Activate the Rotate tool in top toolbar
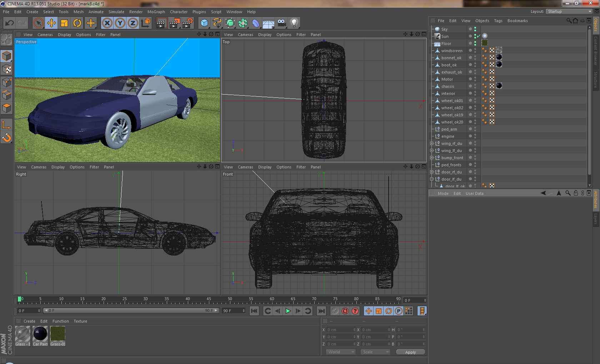The height and width of the screenshot is (364, 600). coord(77,23)
